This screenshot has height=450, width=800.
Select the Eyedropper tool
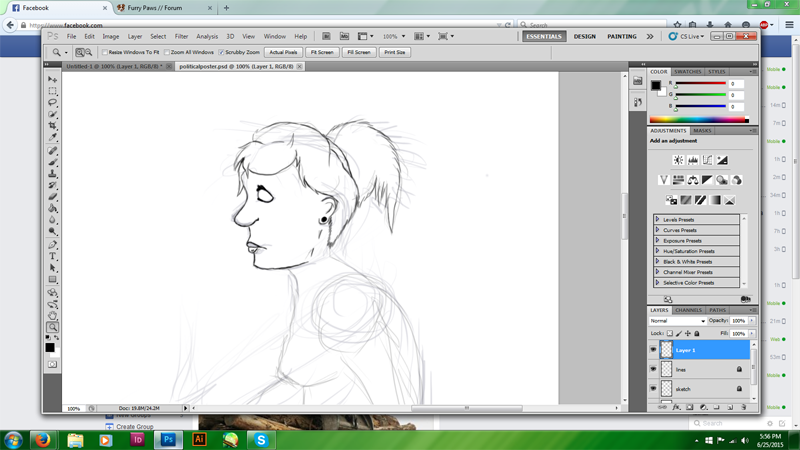53,139
